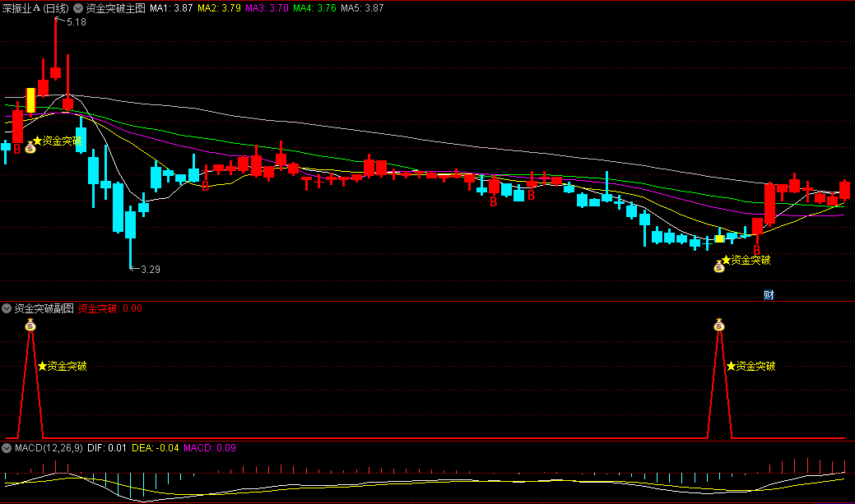This screenshot has height=504, width=855.
Task: Click the magenta MA3: 3.70 label
Action: click(267, 8)
